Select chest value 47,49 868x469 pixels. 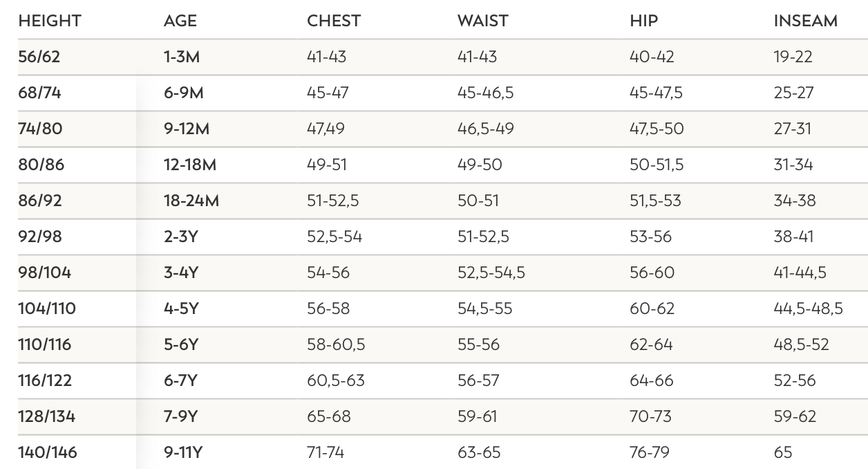point(325,129)
